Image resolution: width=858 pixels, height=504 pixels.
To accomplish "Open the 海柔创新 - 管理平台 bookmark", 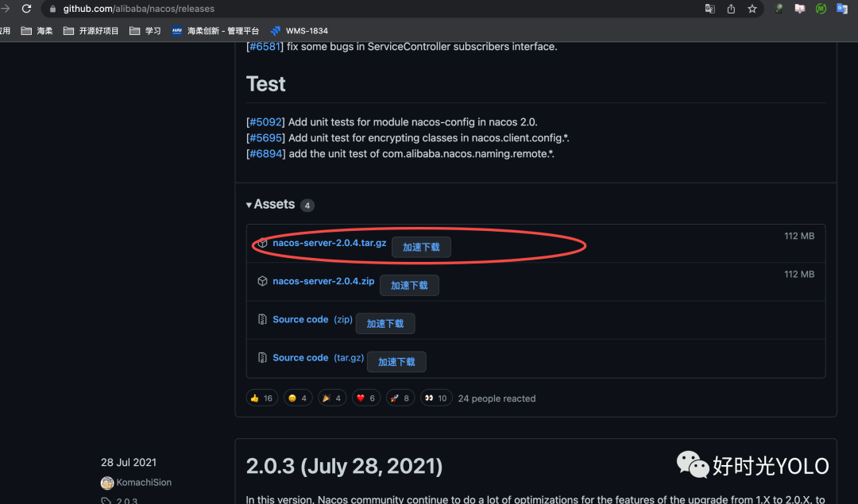I will (x=215, y=31).
